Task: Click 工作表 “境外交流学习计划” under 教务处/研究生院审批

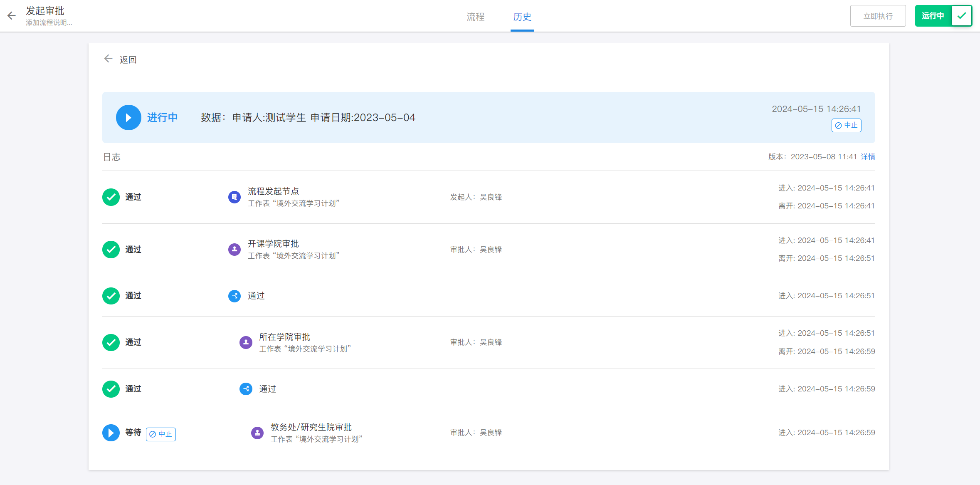Action: pos(316,439)
